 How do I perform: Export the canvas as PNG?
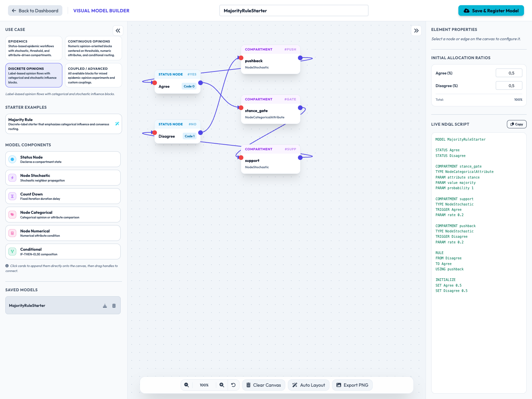(352, 385)
